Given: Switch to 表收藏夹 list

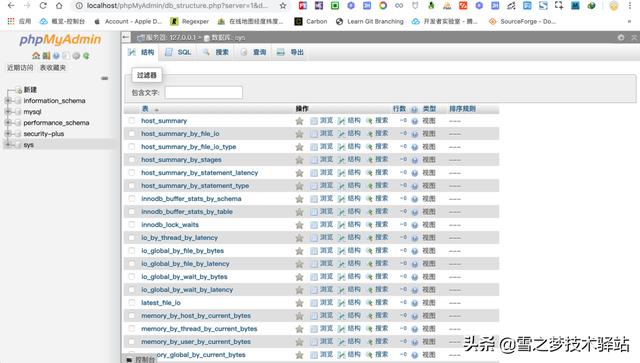Looking at the screenshot, I should 53,68.
